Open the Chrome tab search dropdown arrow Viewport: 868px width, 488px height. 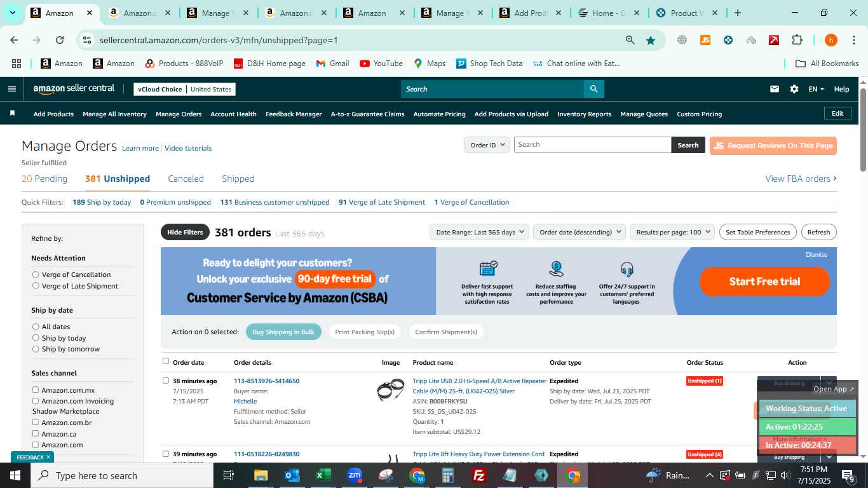pos(12,13)
